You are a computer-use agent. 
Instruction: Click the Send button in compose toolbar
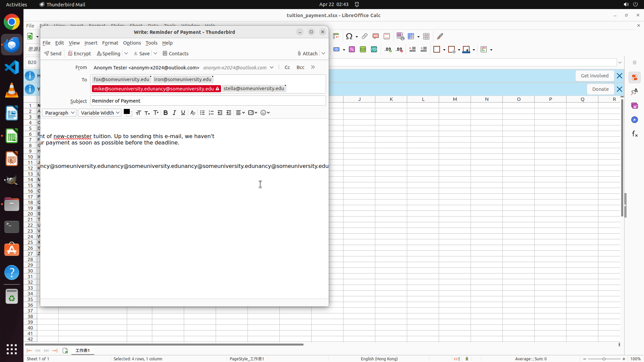[53, 54]
